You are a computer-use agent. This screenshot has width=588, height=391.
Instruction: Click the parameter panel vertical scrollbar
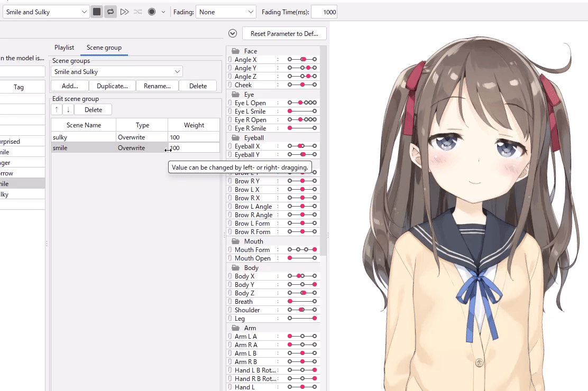pyautogui.click(x=323, y=150)
